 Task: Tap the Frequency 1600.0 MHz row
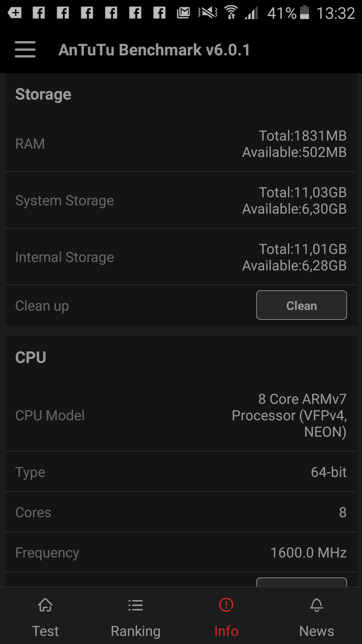[x=181, y=553]
